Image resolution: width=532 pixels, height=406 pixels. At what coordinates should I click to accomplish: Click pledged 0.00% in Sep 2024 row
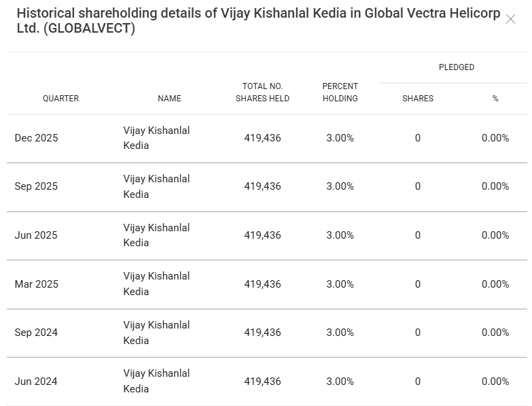(495, 333)
